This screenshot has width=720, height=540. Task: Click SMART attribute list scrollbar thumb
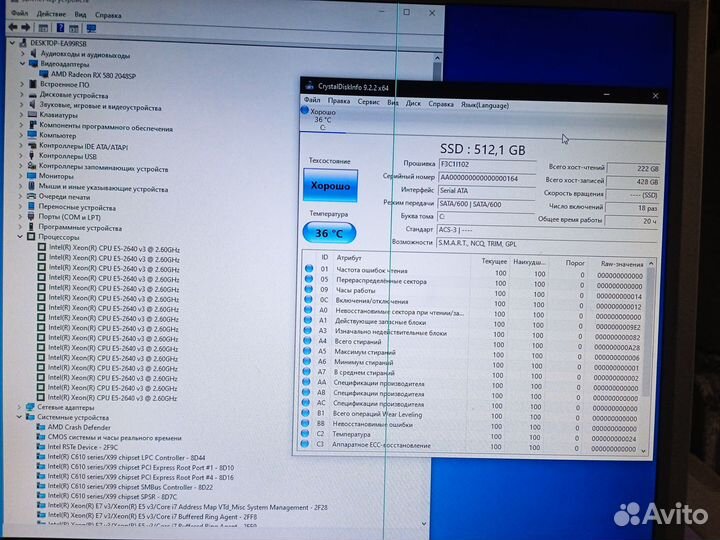pos(649,331)
